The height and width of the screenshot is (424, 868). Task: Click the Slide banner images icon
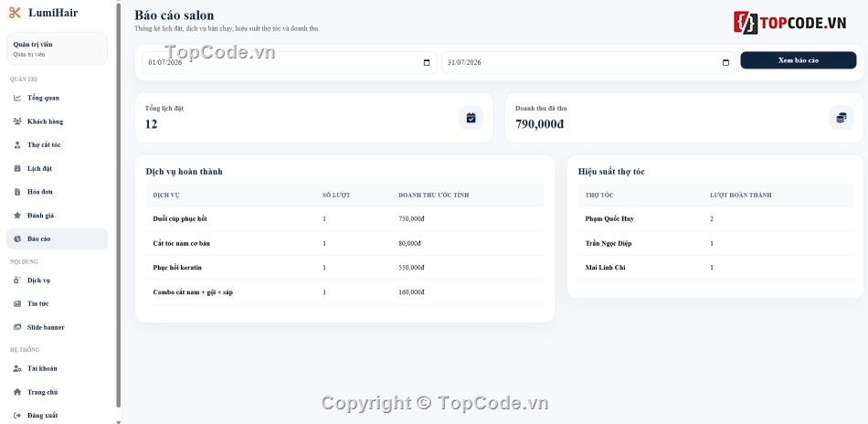(17, 327)
